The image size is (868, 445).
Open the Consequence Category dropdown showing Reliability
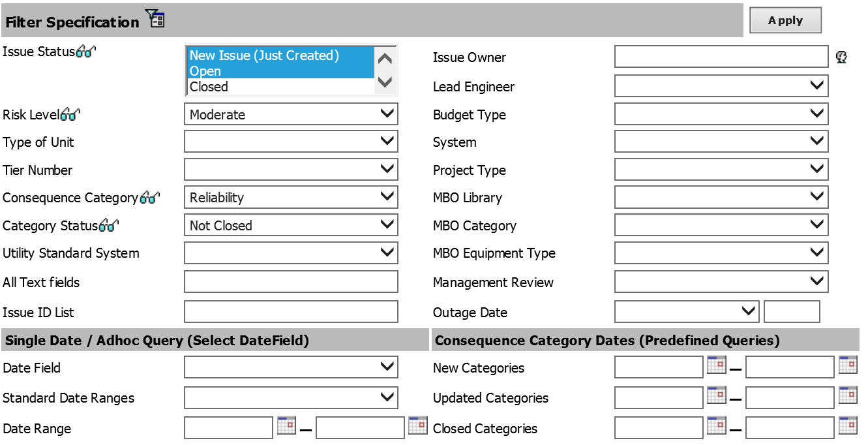click(x=291, y=197)
